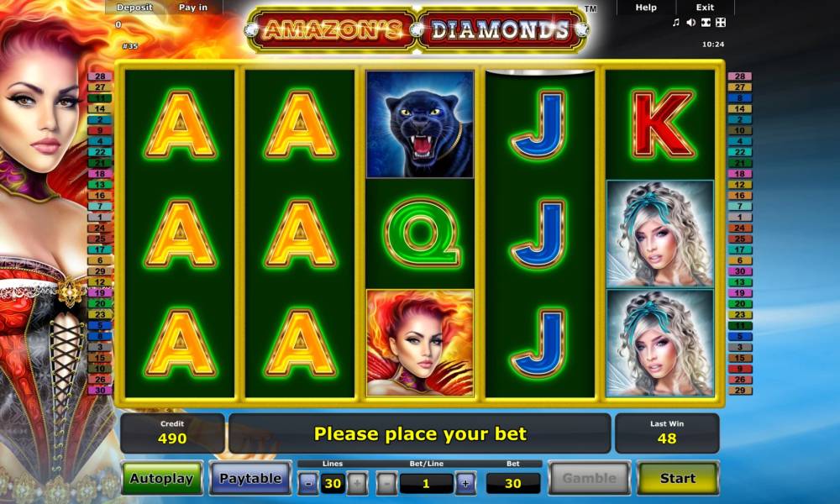Image resolution: width=840 pixels, height=504 pixels.
Task: Select Exit from the top bar
Action: [x=705, y=8]
